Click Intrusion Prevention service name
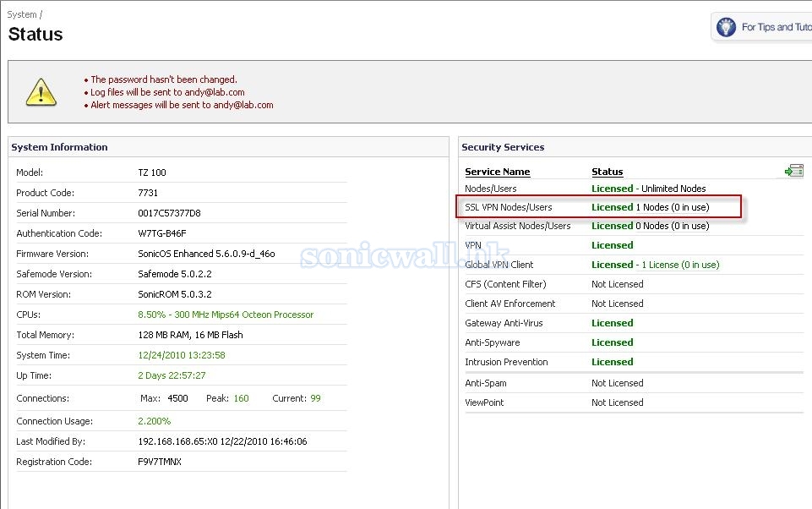 tap(506, 362)
